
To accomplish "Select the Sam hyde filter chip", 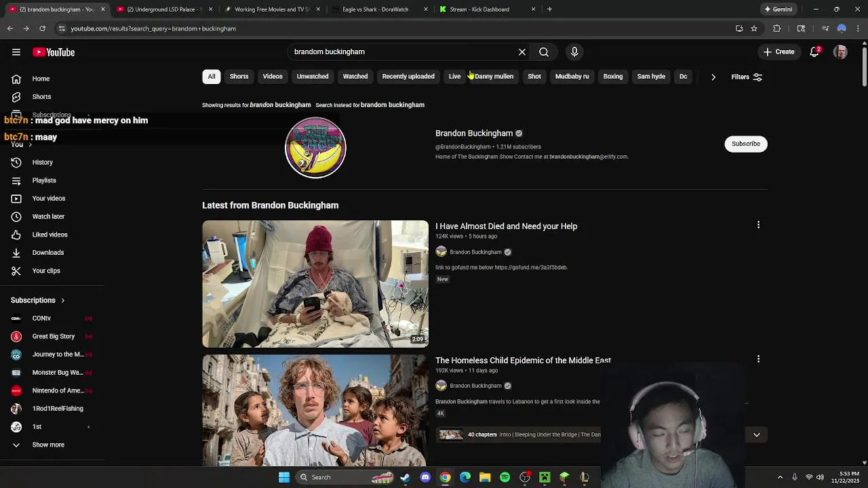I will click(651, 77).
